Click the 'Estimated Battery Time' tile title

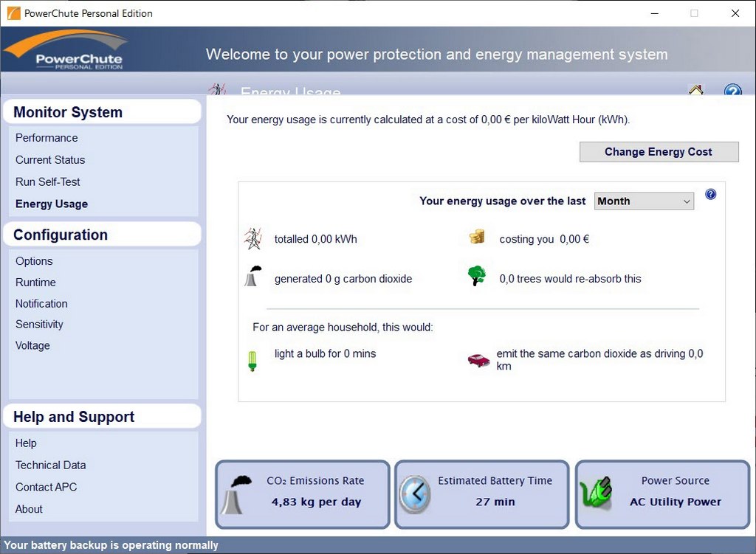[x=495, y=481]
